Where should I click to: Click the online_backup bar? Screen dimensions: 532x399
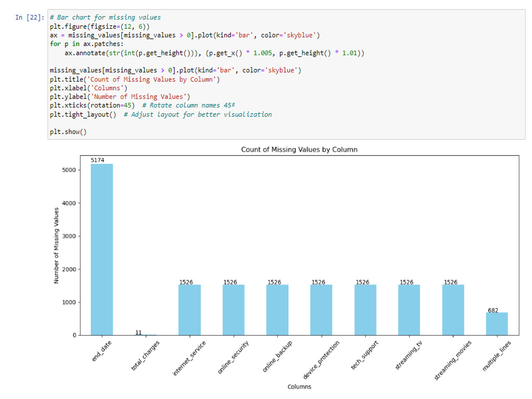277,310
